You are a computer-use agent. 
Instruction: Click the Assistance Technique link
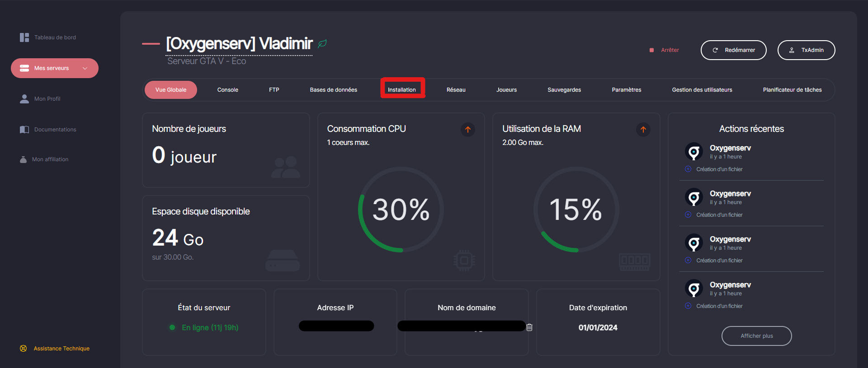coord(61,349)
